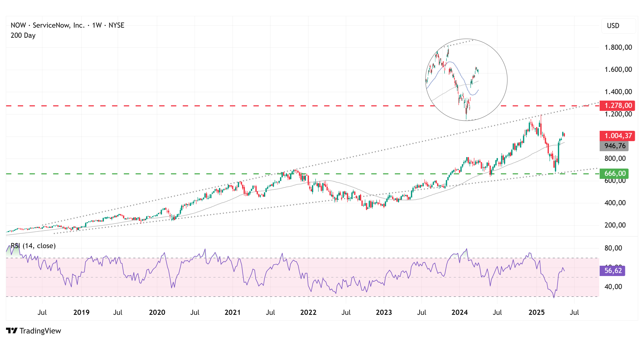Click the red 1.278,00 price label

pyautogui.click(x=617, y=106)
